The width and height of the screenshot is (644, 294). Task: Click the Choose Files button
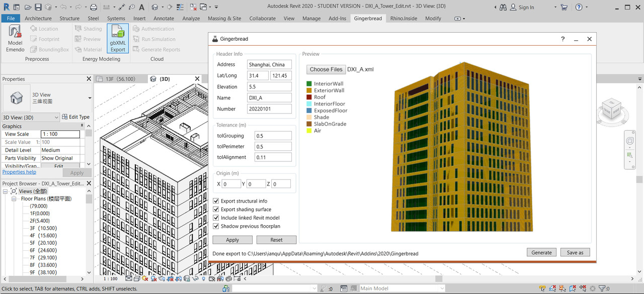[x=326, y=69]
